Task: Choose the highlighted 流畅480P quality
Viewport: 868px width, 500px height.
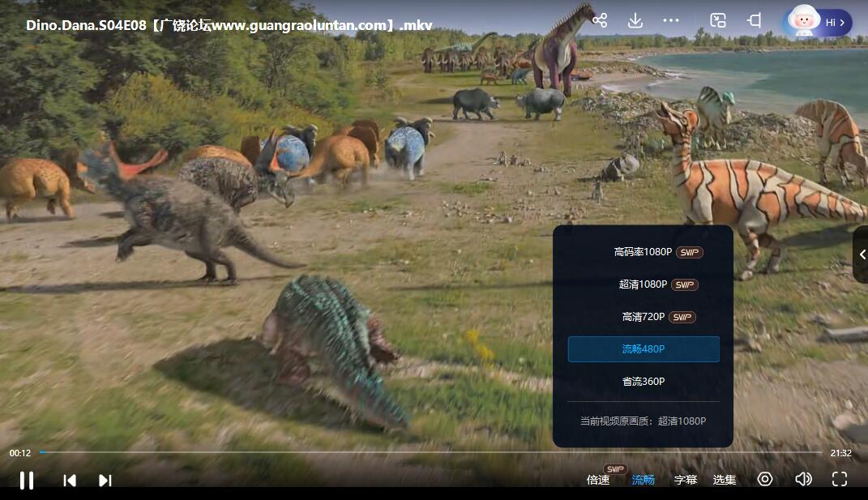Action: [x=644, y=348]
